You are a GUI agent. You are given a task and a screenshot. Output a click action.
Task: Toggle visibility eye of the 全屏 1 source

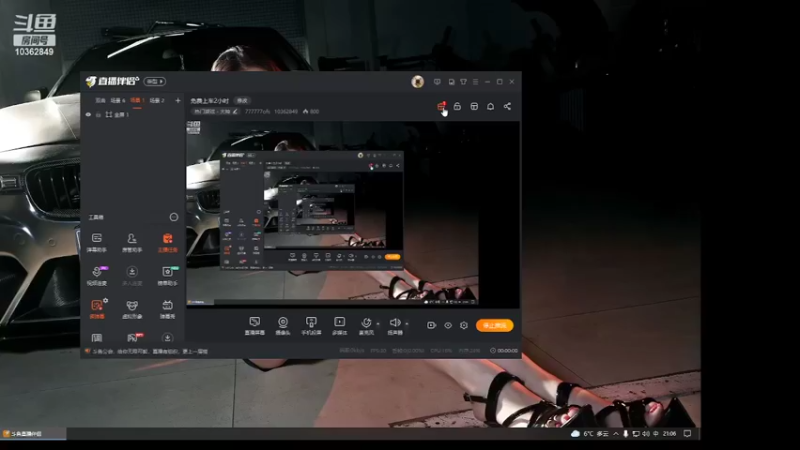click(88, 115)
